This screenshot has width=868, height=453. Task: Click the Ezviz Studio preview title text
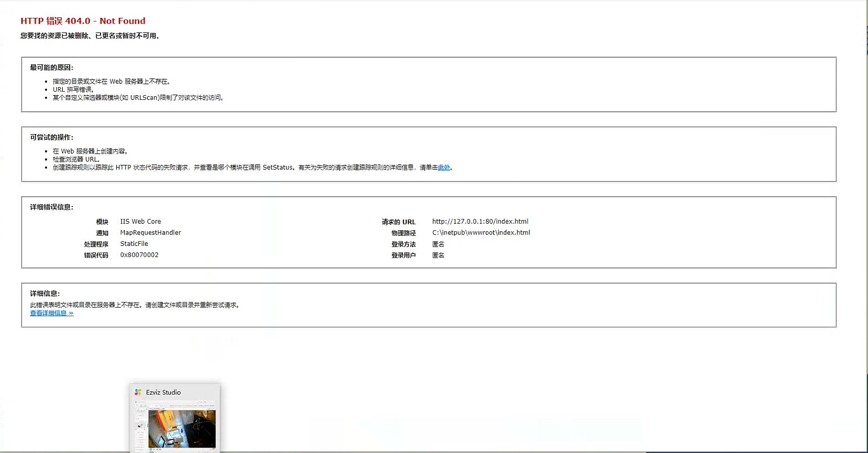(163, 392)
